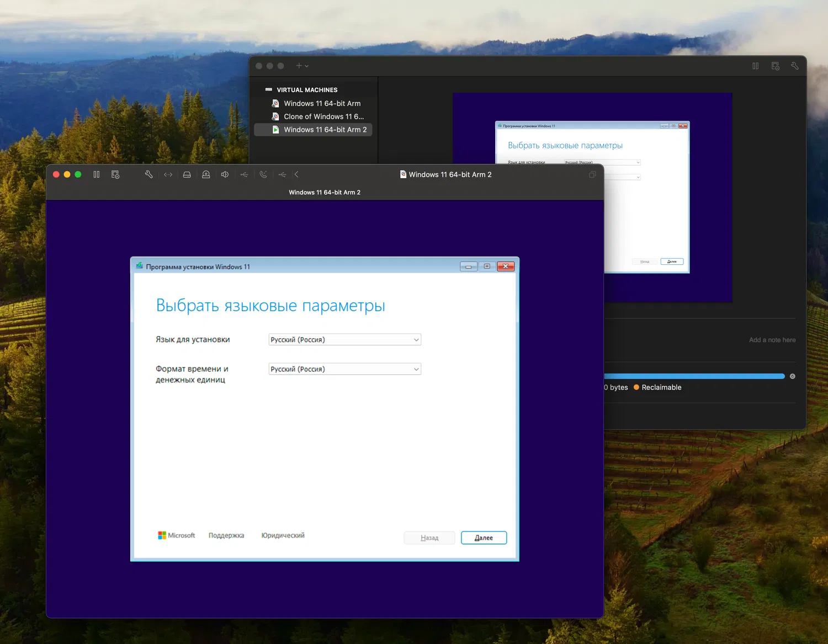Open the Юридический link

coord(283,535)
